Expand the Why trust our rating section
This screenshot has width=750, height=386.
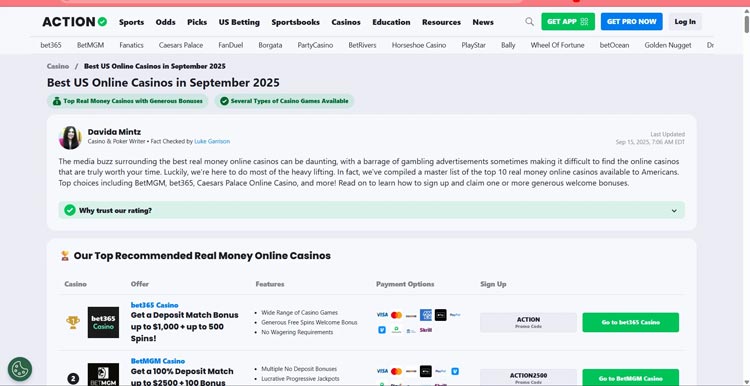(x=372, y=210)
